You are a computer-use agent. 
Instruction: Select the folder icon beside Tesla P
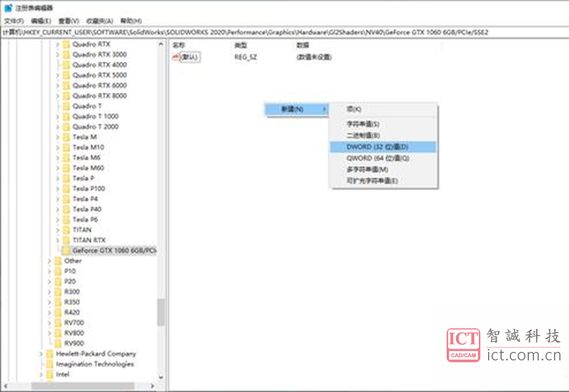coord(66,178)
